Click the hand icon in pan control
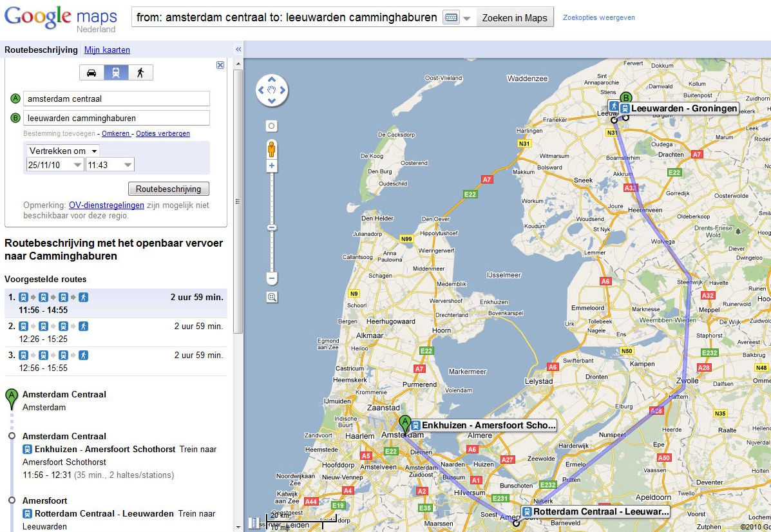The height and width of the screenshot is (532, 771). [x=272, y=90]
